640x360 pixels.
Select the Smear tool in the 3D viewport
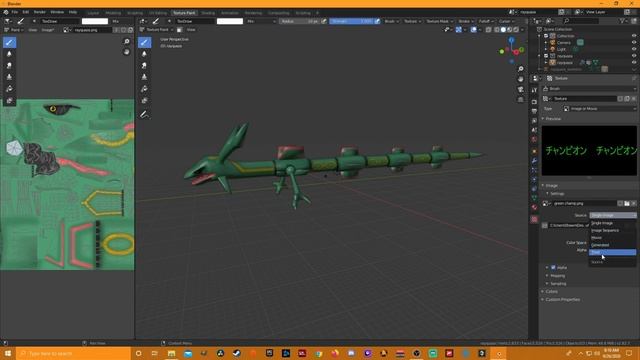144,65
